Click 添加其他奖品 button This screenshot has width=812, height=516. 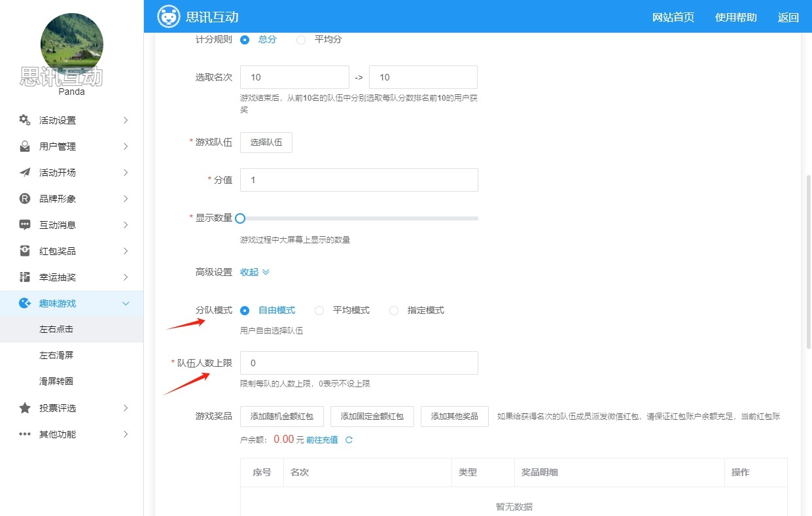point(455,416)
